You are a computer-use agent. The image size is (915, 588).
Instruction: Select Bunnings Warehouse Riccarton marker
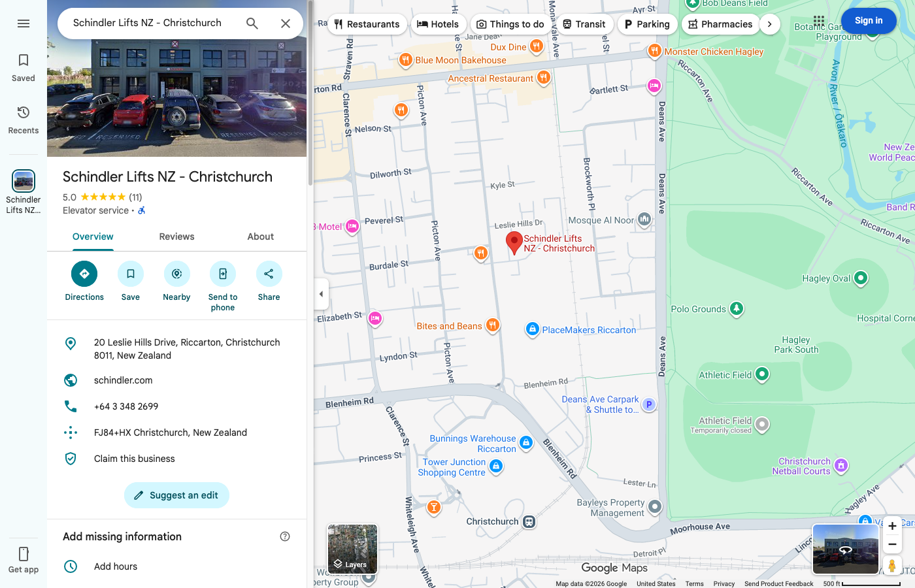click(526, 443)
